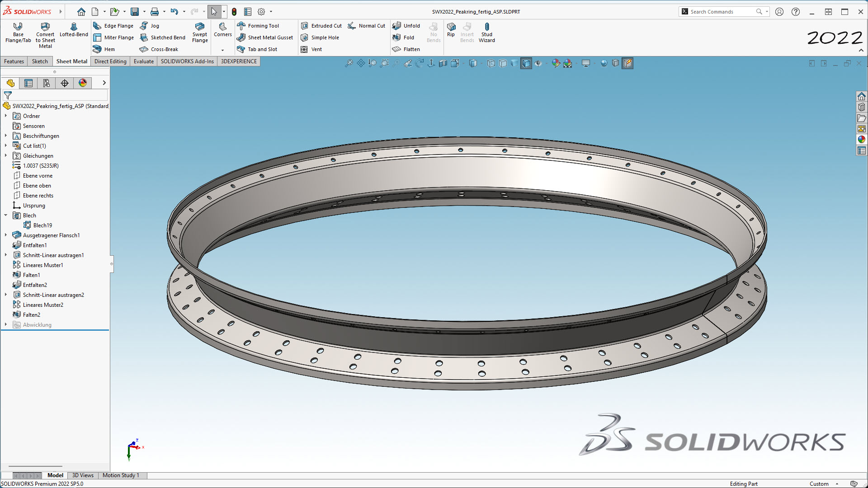The height and width of the screenshot is (488, 868).
Task: Open the Forming Tool command
Action: [x=258, y=26]
